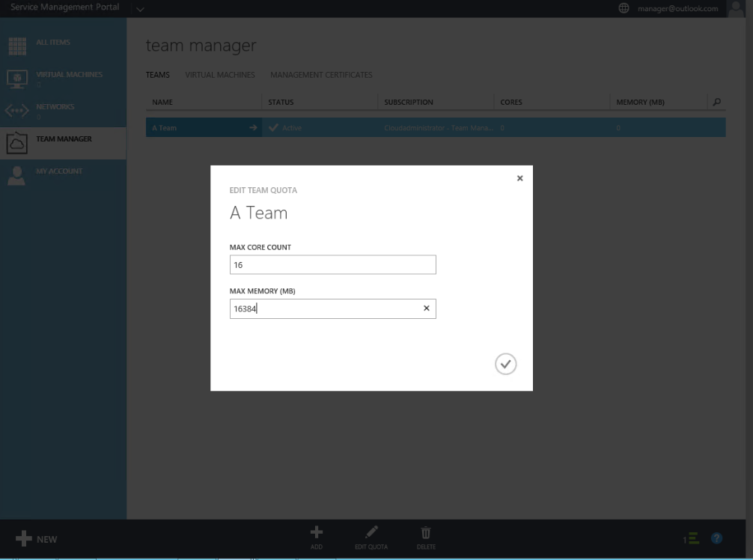This screenshot has height=560, width=753.
Task: Confirm the quota with the checkmark button
Action: pyautogui.click(x=506, y=364)
